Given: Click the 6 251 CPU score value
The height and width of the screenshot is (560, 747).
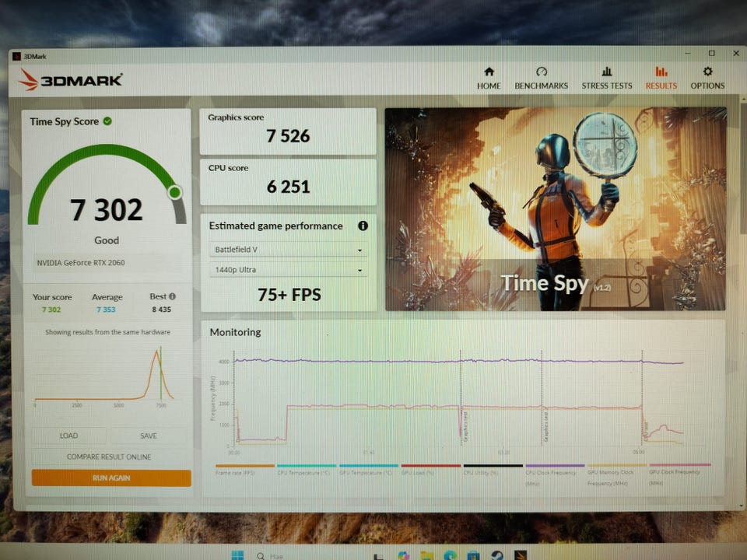Looking at the screenshot, I should (x=288, y=187).
